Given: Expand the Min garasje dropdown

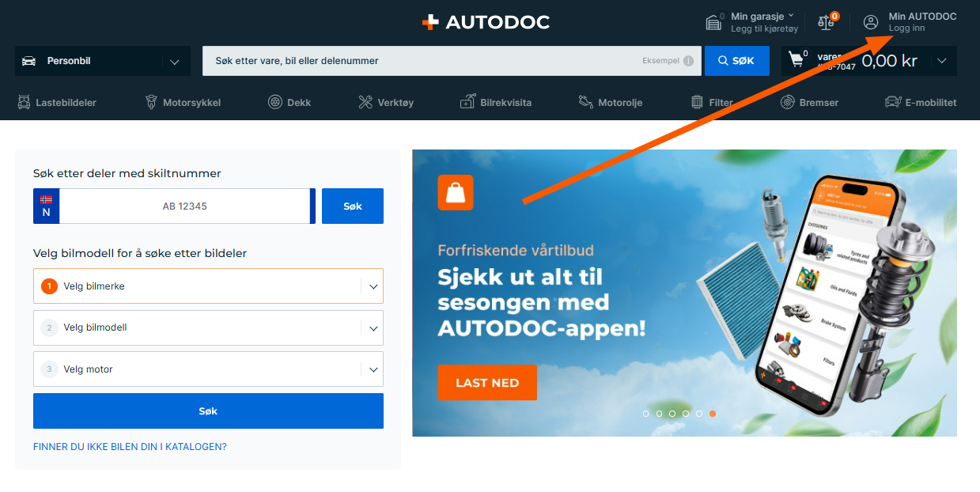Looking at the screenshot, I should pos(792,16).
